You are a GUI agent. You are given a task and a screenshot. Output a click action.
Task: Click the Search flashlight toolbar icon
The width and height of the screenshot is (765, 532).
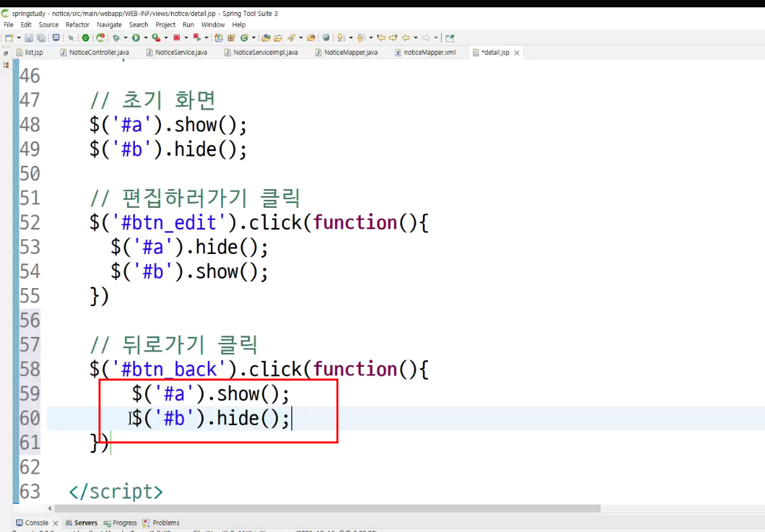pyautogui.click(x=291, y=37)
